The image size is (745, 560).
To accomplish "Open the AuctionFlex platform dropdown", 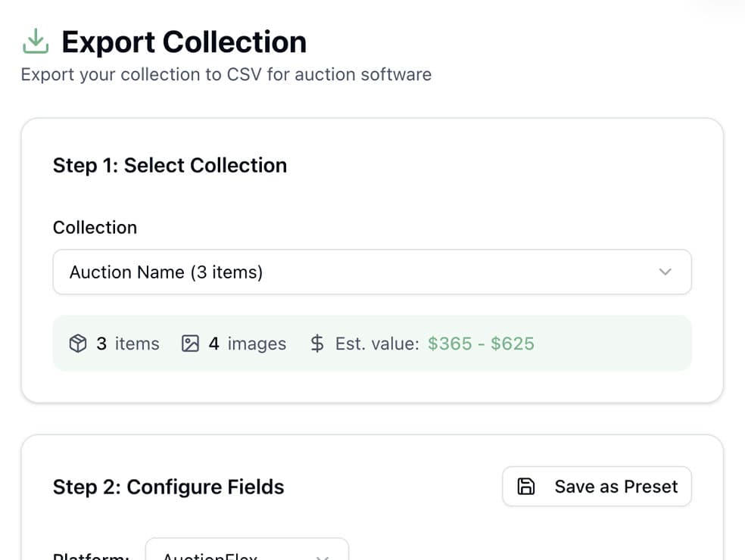I will (246, 555).
